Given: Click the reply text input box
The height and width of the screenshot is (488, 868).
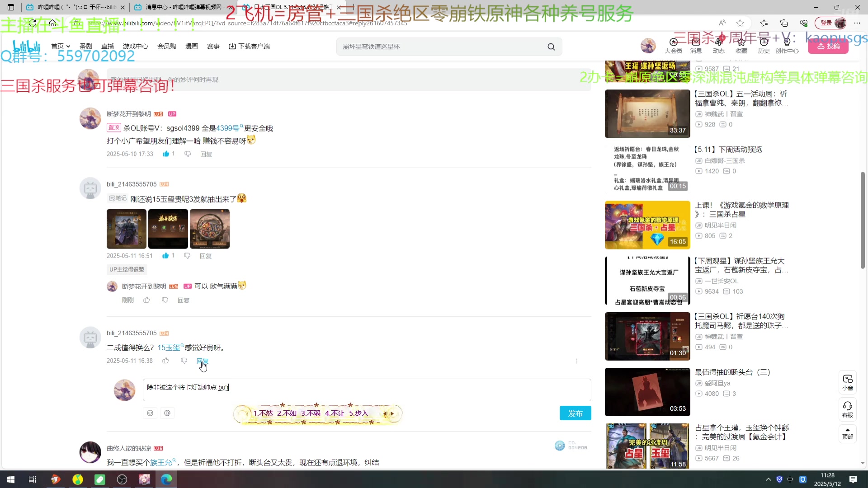Looking at the screenshot, I should [367, 389].
